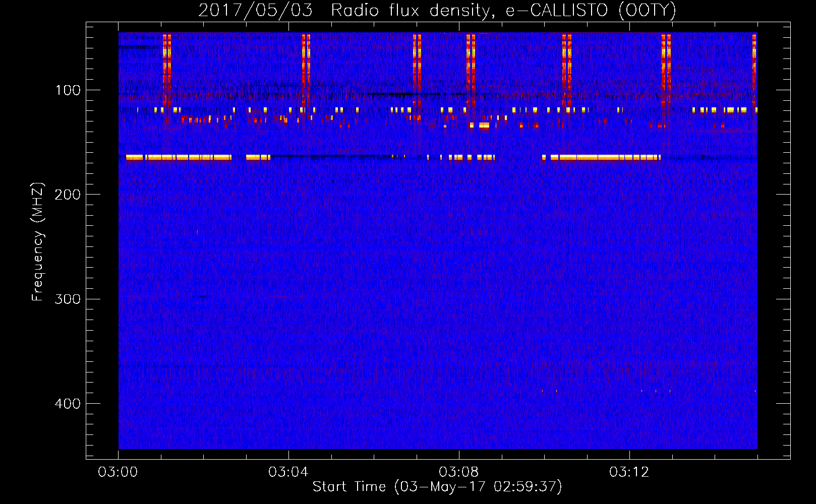Click the '100' frequency tick label

(x=68, y=90)
